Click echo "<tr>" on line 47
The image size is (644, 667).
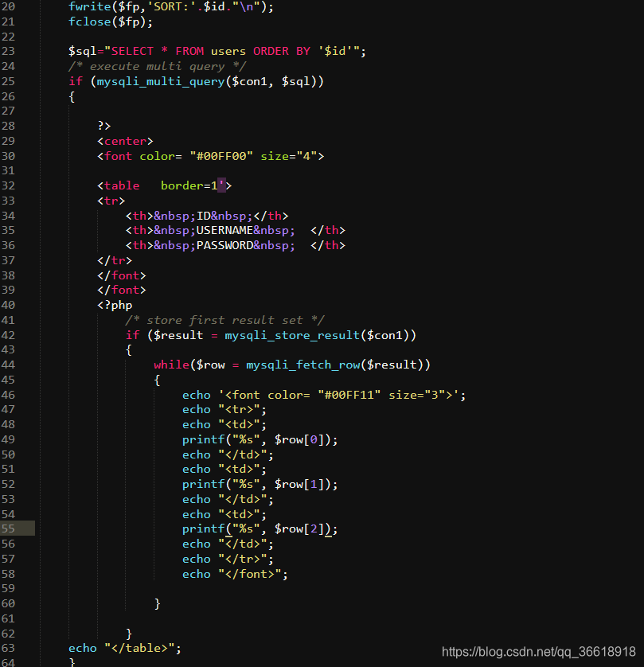[224, 410]
